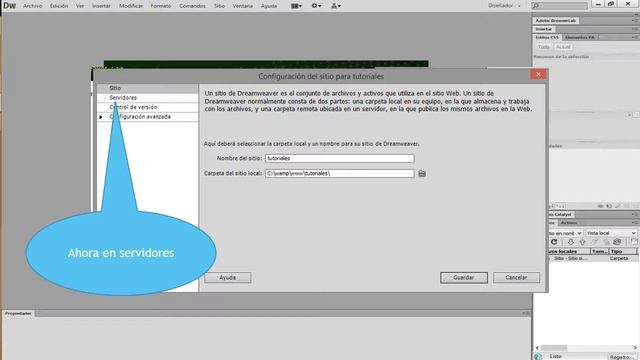
Task: Select the Sitio - Sitio row in Files list
Action: pos(592,259)
